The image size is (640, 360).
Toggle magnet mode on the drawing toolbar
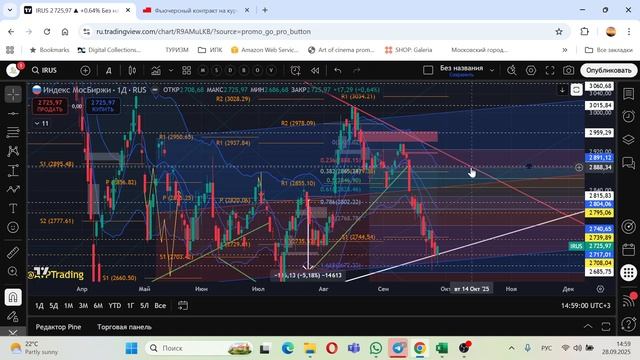coord(13,297)
